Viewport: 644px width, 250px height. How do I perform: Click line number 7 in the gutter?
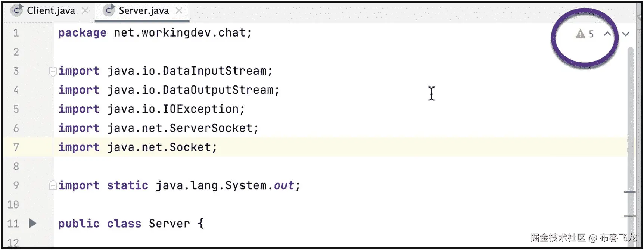pos(16,147)
